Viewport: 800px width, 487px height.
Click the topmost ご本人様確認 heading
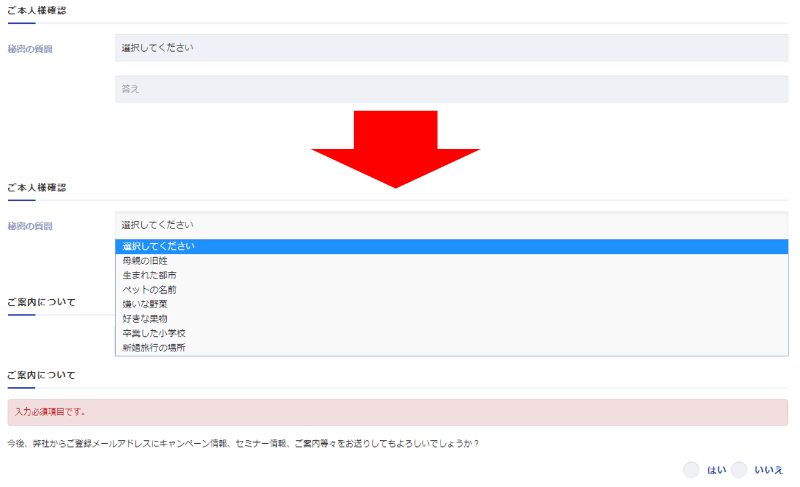(36, 9)
